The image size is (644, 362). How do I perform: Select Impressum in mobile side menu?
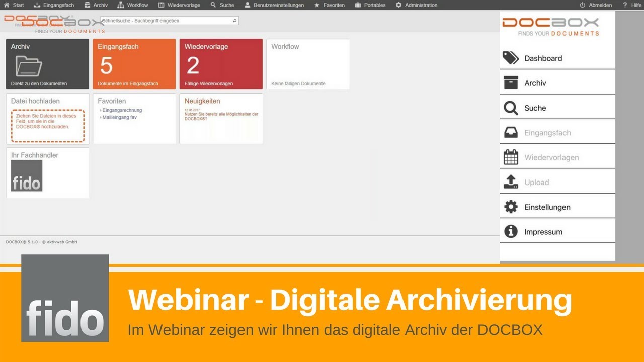(557, 232)
